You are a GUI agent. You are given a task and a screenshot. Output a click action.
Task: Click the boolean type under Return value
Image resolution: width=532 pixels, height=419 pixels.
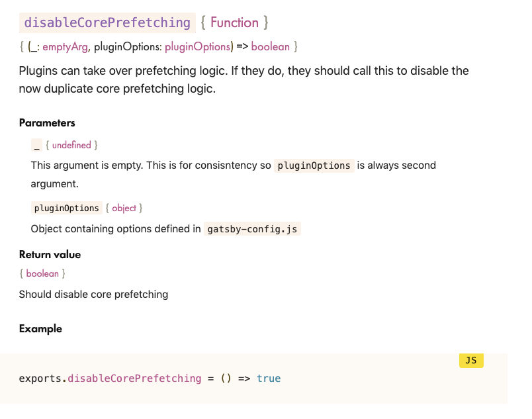42,273
